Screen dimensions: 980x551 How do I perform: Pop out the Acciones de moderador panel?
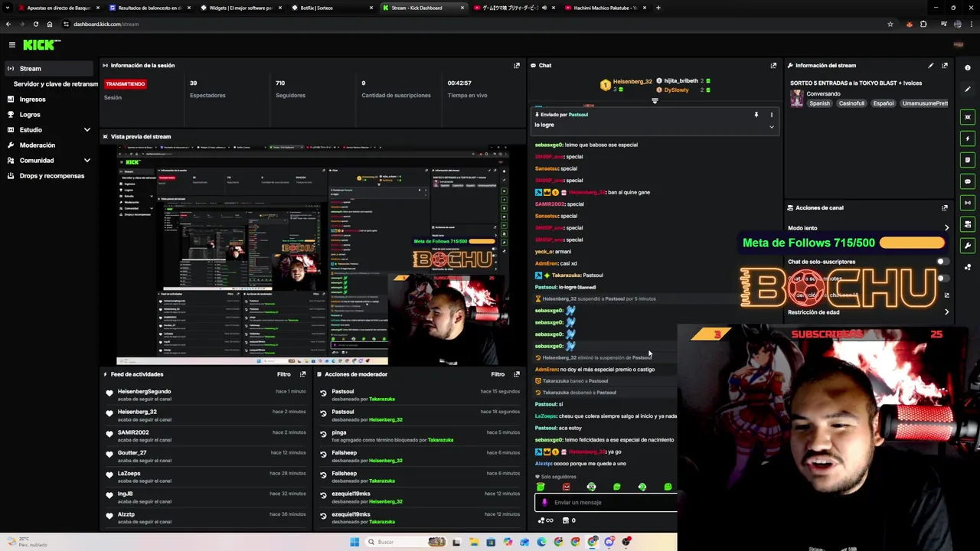516,374
